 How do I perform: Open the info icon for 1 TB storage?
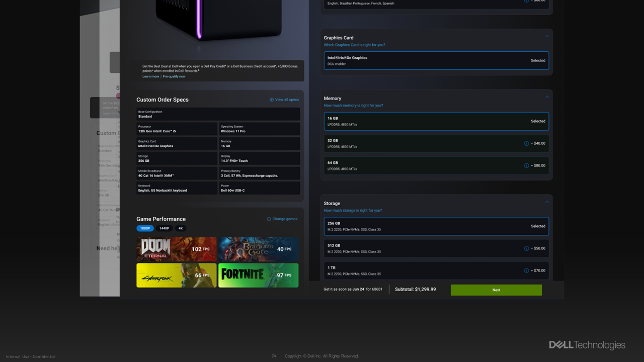coord(527,270)
